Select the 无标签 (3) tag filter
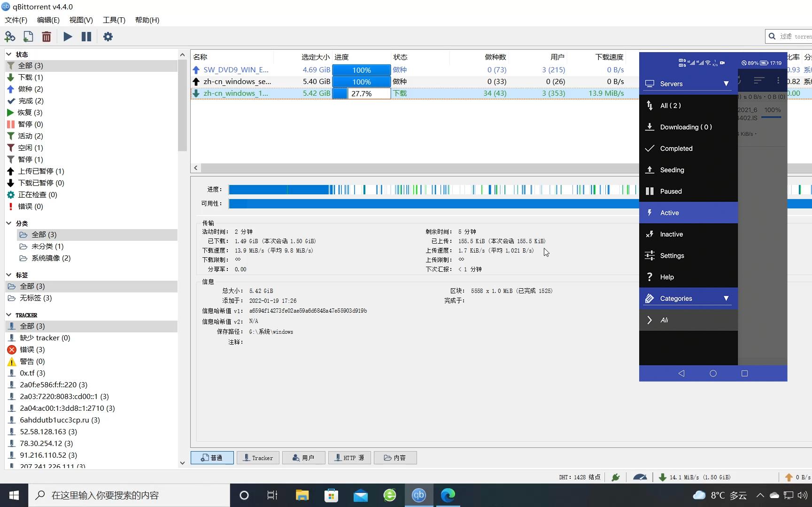The width and height of the screenshot is (812, 507). [x=92, y=298]
